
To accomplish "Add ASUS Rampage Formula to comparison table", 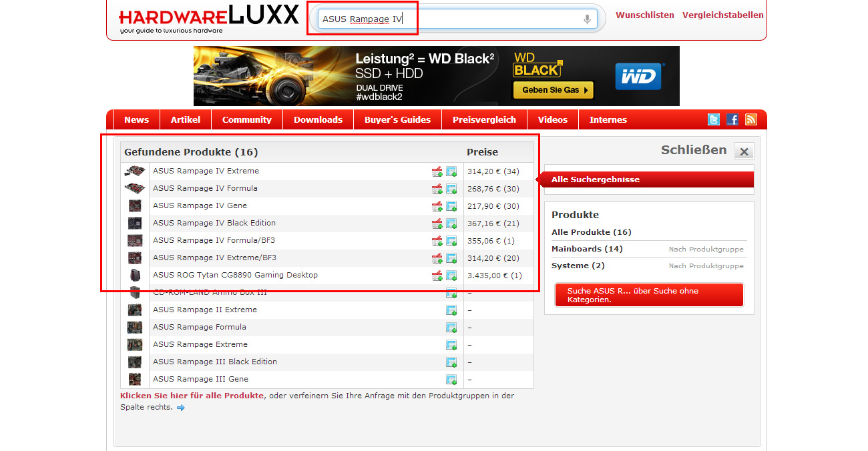I will click(451, 328).
